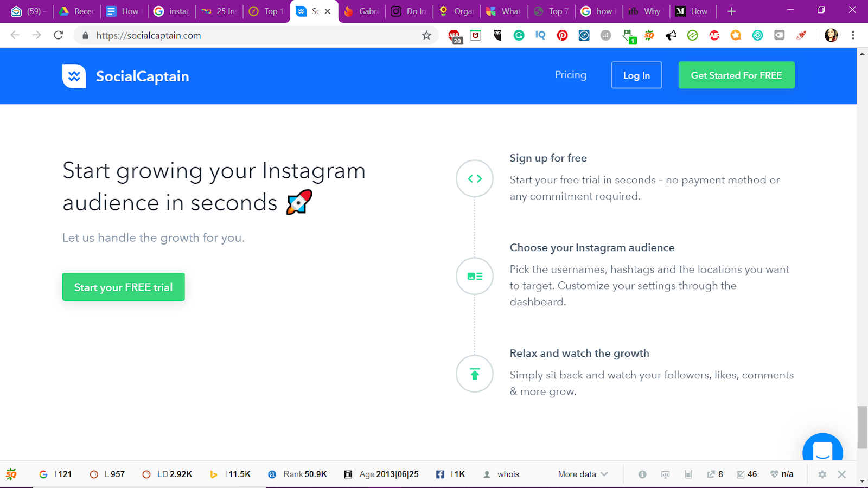Click the 'Choose your Instagram audience' heading
The image size is (868, 488).
click(x=592, y=248)
